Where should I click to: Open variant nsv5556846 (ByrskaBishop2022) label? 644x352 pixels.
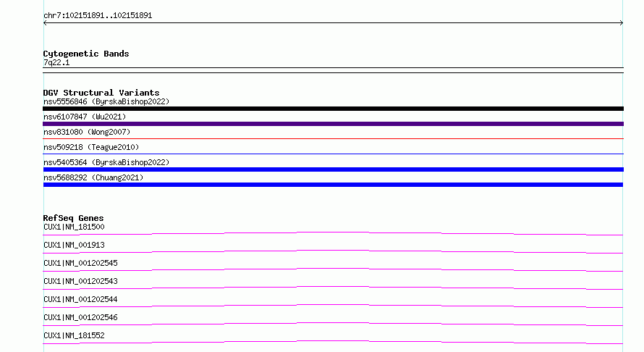106,101
